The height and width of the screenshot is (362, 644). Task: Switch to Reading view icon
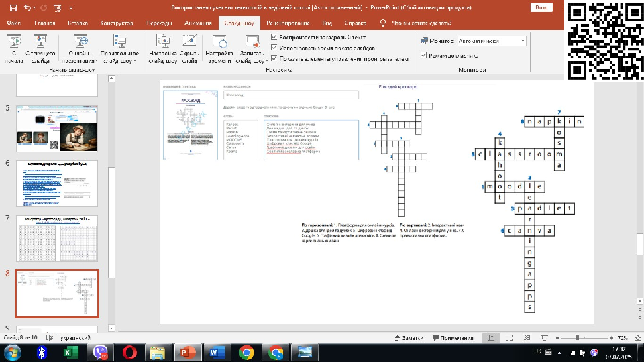[527, 338]
